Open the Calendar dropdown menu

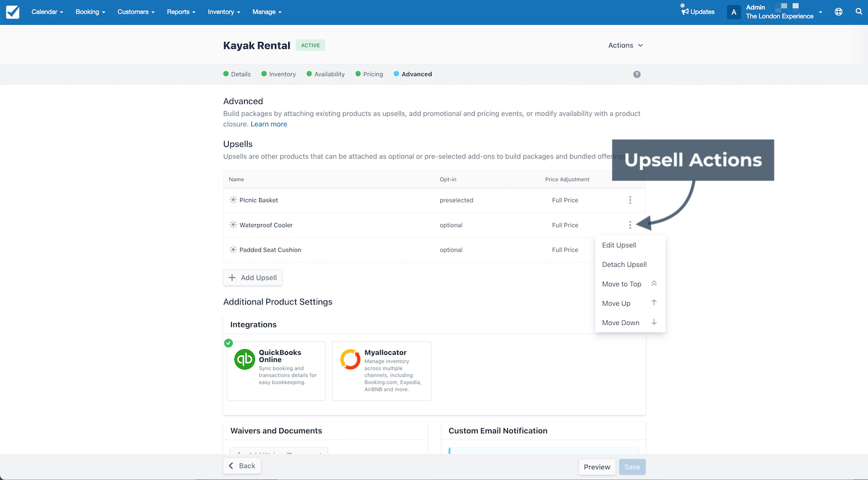pos(47,12)
